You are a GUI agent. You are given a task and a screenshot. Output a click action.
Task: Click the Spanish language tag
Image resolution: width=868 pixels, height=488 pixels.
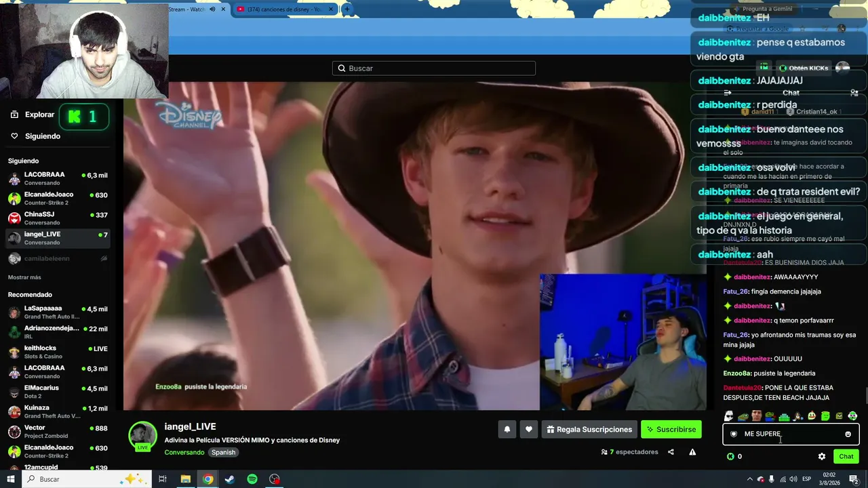click(x=223, y=452)
